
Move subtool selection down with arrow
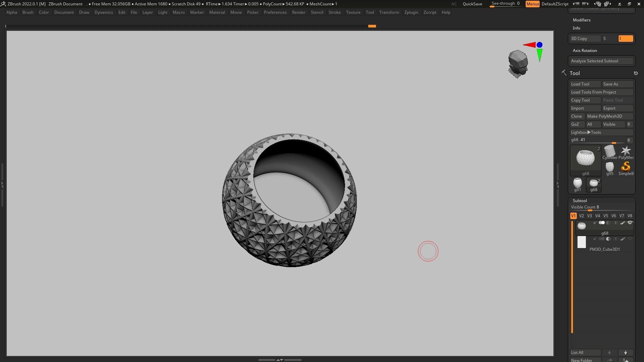click(626, 353)
